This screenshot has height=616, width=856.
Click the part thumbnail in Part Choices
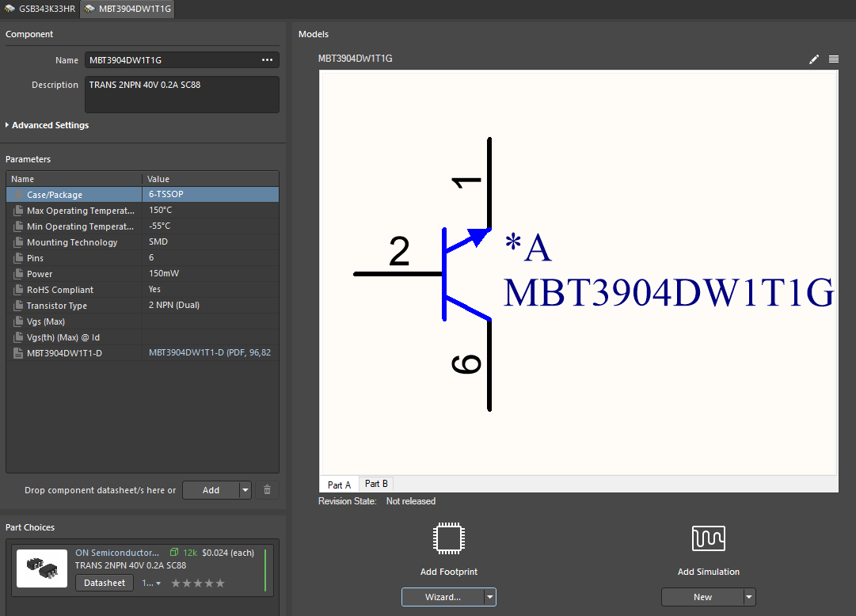point(41,568)
